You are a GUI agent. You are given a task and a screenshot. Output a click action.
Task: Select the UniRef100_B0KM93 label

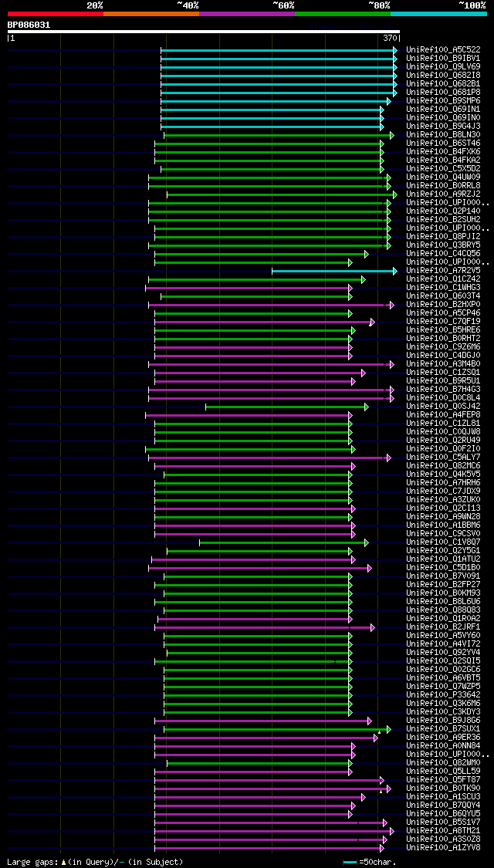443,593
